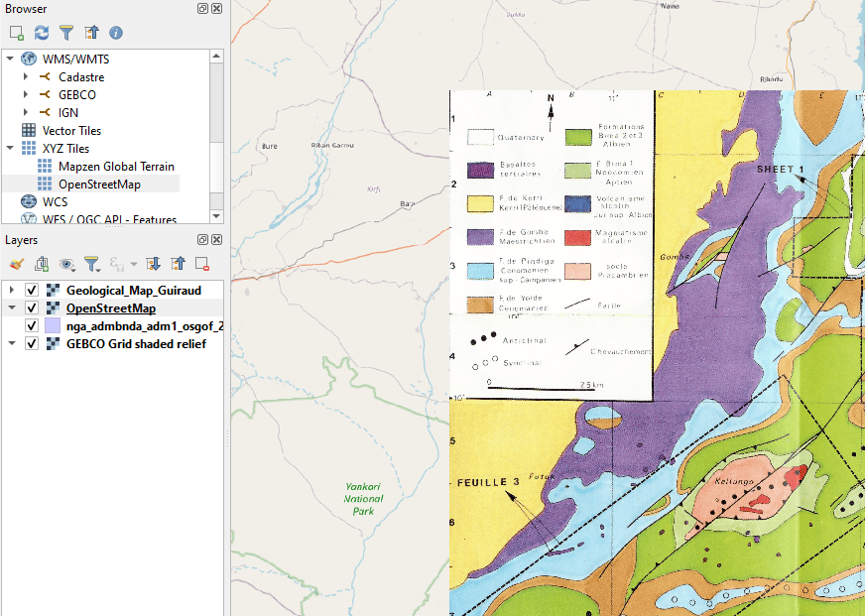Click Collapse All in the Browser toolbar
Image resolution: width=865 pixels, height=616 pixels.
pyautogui.click(x=91, y=33)
